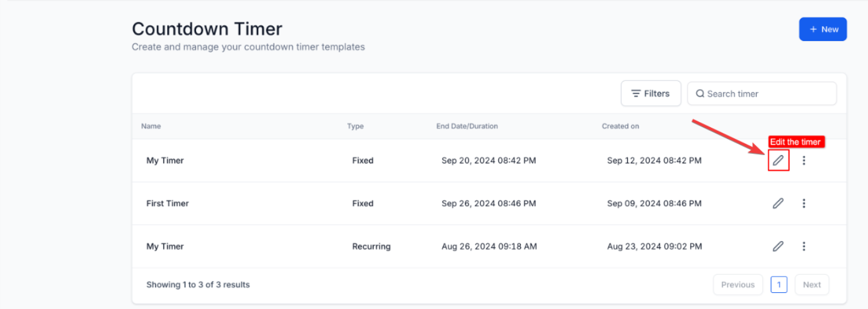
Task: Click the Created on column header
Action: coord(620,126)
